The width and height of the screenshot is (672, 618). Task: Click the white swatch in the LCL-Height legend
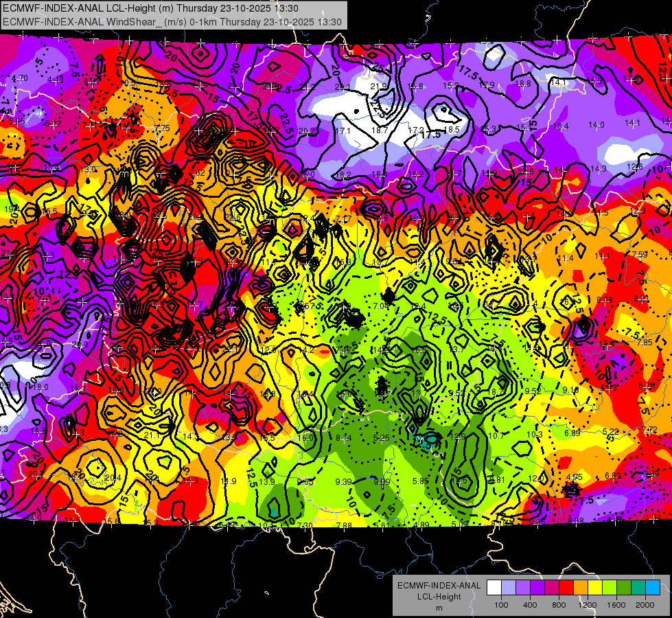pos(494,588)
